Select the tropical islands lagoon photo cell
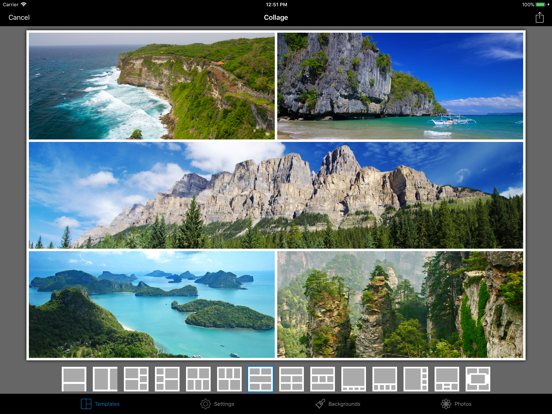The image size is (552, 414). pos(152,304)
